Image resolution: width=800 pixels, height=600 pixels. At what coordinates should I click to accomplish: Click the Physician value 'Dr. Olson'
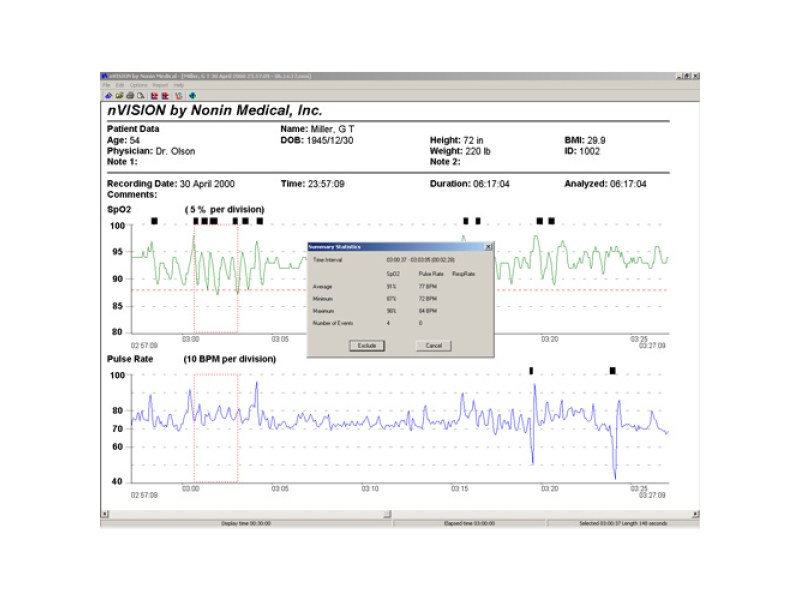click(x=175, y=151)
